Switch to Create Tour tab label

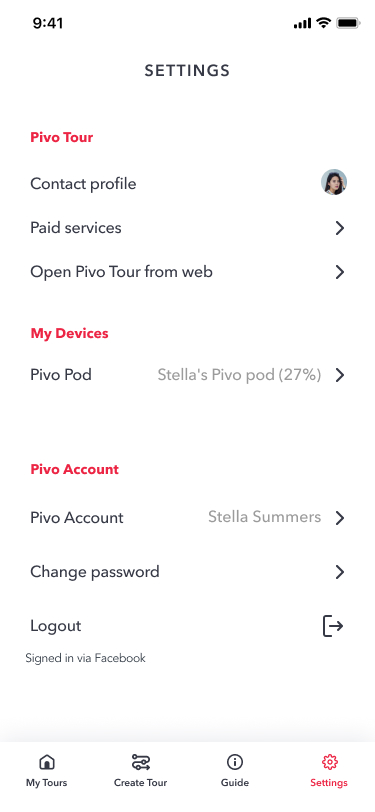coord(140,782)
